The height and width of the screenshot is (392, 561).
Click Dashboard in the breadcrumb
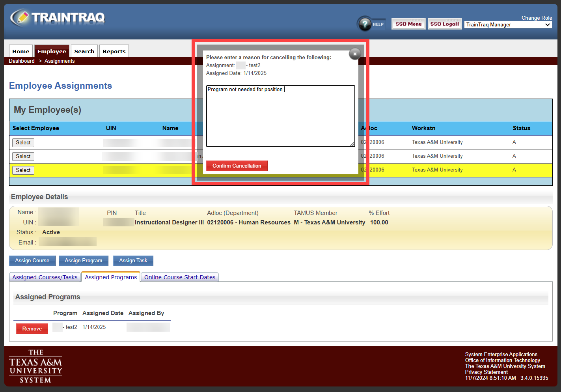click(x=22, y=61)
